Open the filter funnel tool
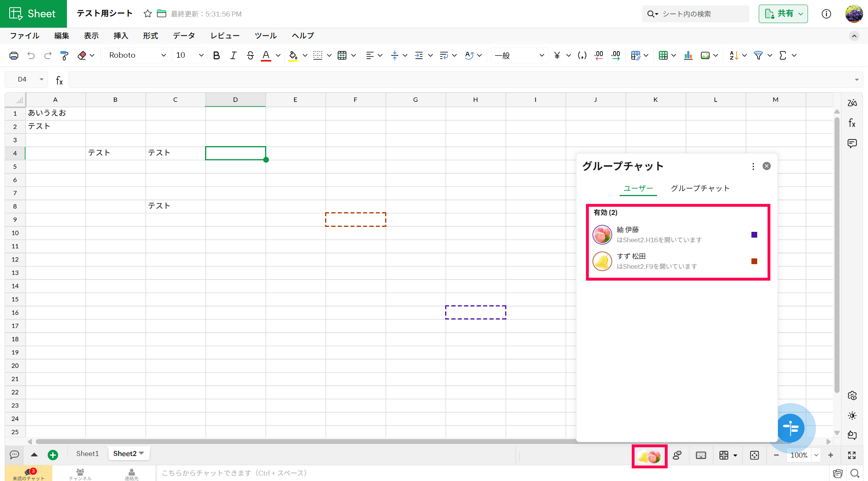This screenshot has width=868, height=481. pos(758,55)
